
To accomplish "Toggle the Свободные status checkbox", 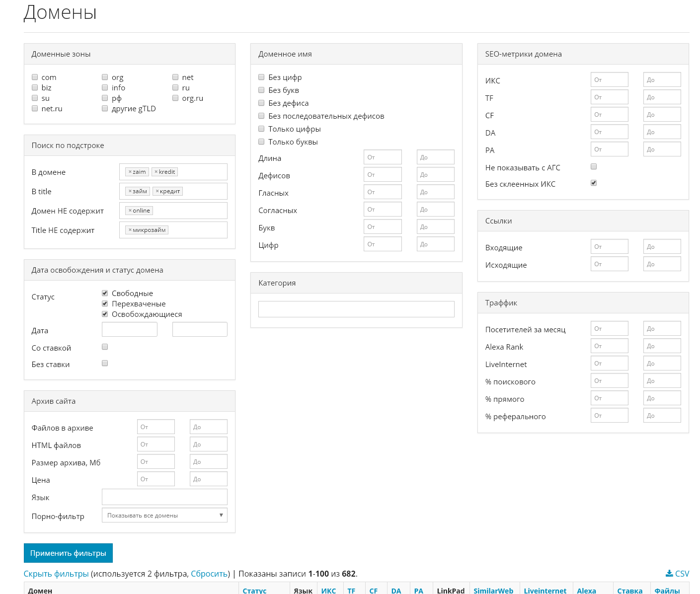I will coord(105,293).
